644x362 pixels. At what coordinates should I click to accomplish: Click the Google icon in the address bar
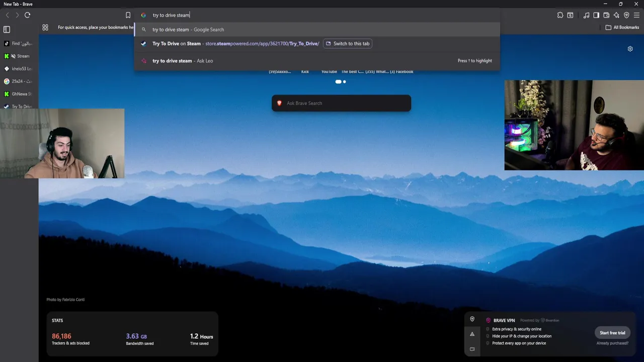pyautogui.click(x=143, y=15)
